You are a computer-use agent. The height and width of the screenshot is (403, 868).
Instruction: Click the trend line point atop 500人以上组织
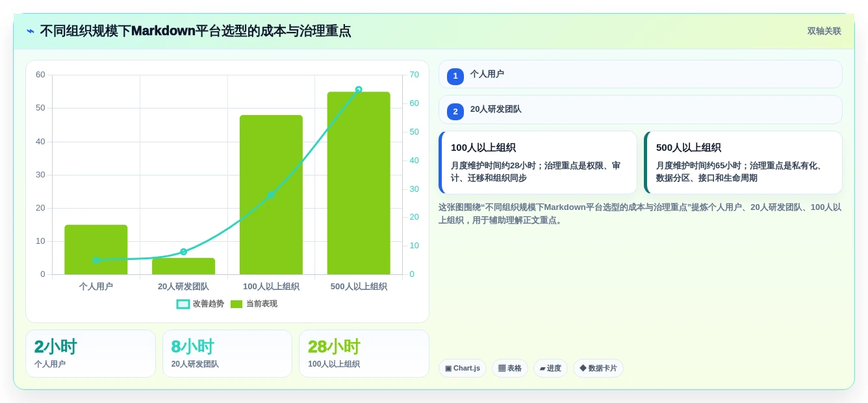tap(359, 90)
